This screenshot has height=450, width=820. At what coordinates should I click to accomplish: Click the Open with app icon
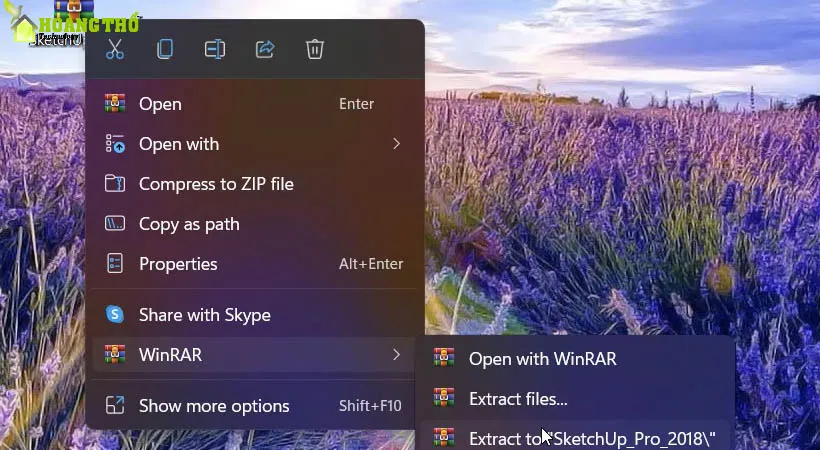pyautogui.click(x=115, y=144)
